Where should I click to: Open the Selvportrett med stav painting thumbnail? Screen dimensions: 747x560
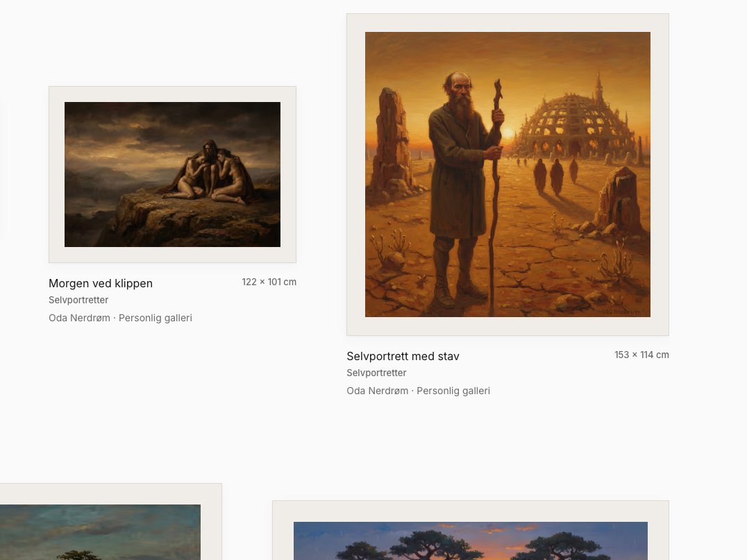coord(507,174)
